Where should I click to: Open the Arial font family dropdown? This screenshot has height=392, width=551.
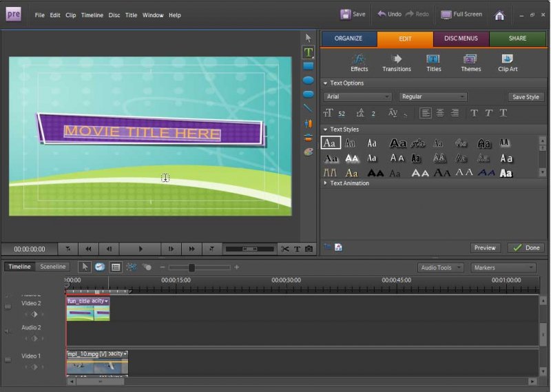pyautogui.click(x=357, y=97)
